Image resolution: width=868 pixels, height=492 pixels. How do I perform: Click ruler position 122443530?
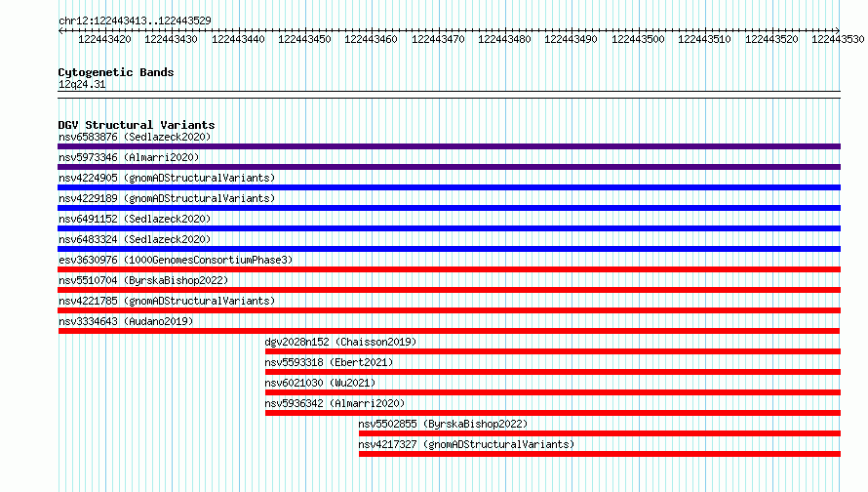tap(838, 39)
